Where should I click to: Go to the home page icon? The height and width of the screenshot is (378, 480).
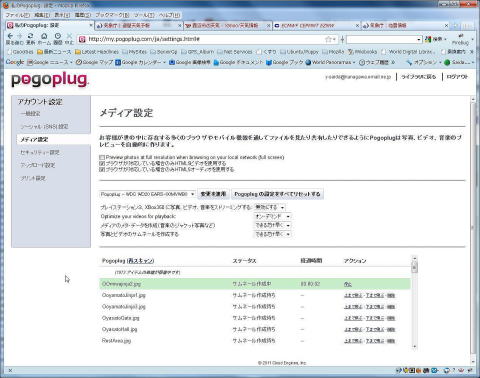44,35
